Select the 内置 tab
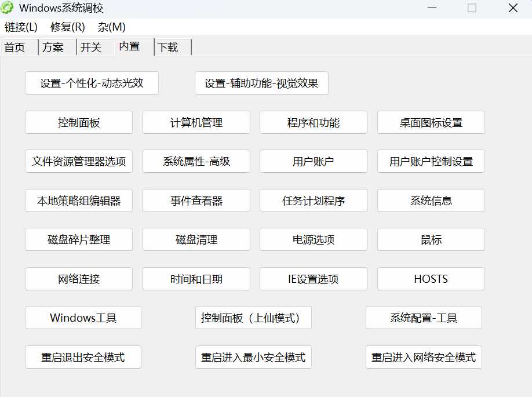The image size is (532, 397). click(x=134, y=46)
